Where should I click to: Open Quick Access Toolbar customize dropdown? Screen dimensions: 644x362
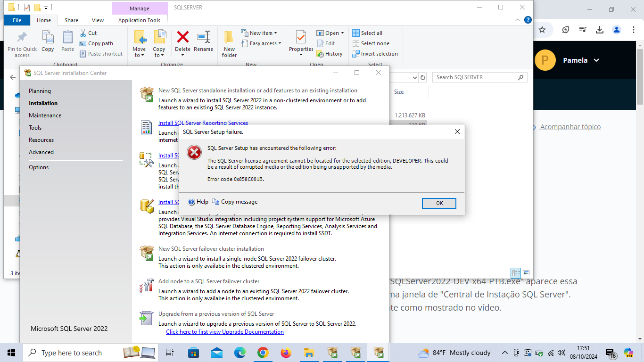pos(46,8)
